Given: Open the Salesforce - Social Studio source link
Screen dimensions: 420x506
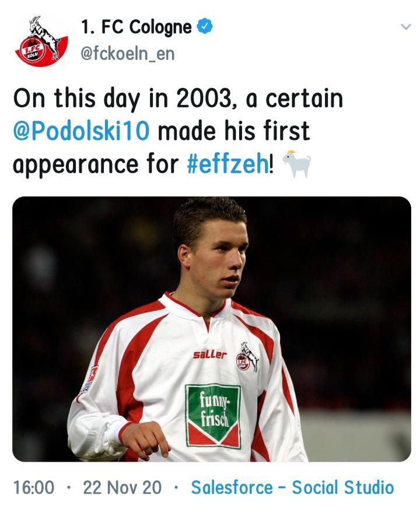Looking at the screenshot, I should tap(292, 487).
